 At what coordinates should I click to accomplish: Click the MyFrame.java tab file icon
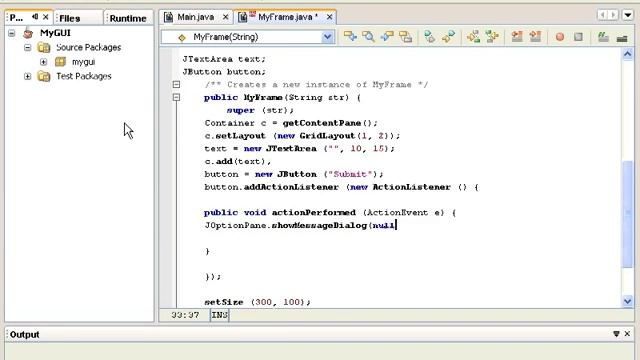click(x=243, y=17)
